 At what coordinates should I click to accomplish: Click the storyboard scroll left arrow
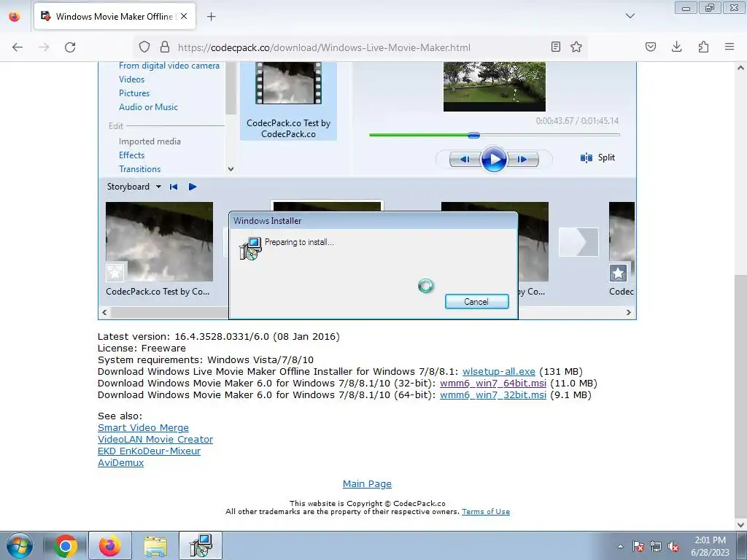pyautogui.click(x=105, y=312)
